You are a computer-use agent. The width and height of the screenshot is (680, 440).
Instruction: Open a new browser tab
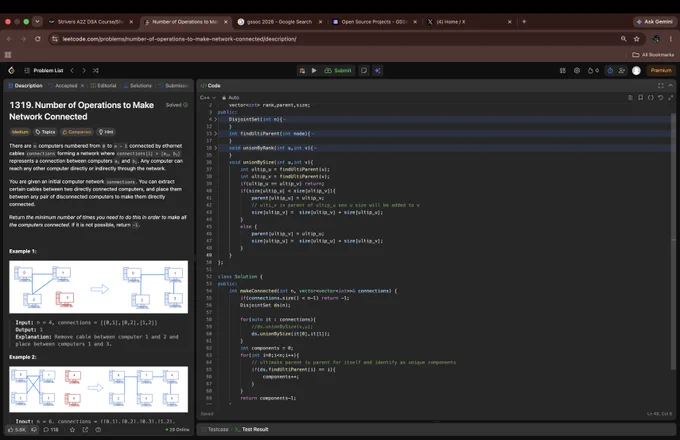coord(524,22)
